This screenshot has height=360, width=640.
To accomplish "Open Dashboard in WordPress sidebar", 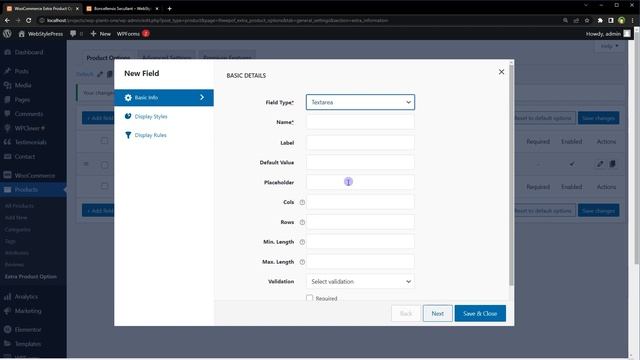I will coord(29,52).
